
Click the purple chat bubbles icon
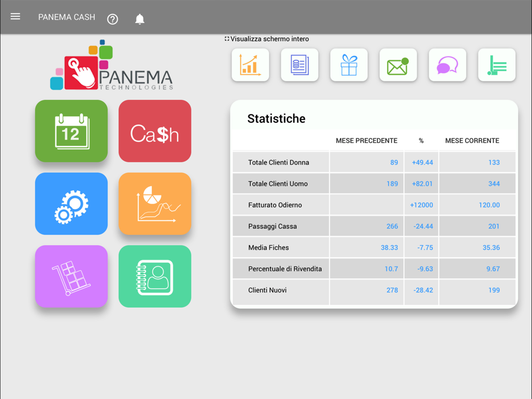pos(447,65)
